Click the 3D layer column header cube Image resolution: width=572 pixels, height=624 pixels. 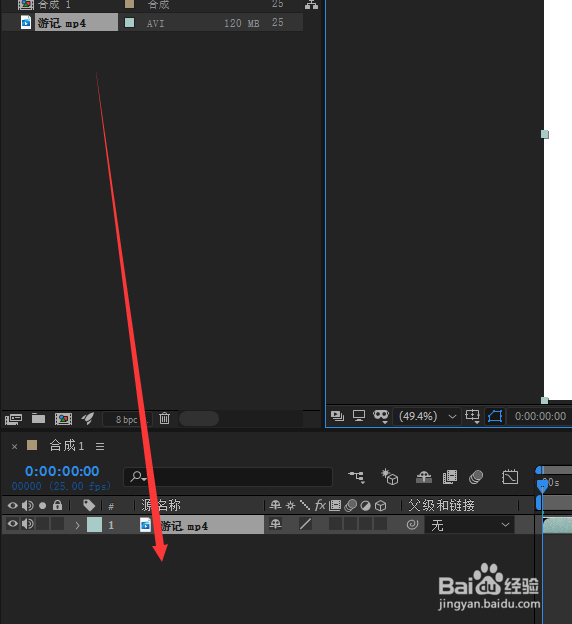click(x=381, y=506)
